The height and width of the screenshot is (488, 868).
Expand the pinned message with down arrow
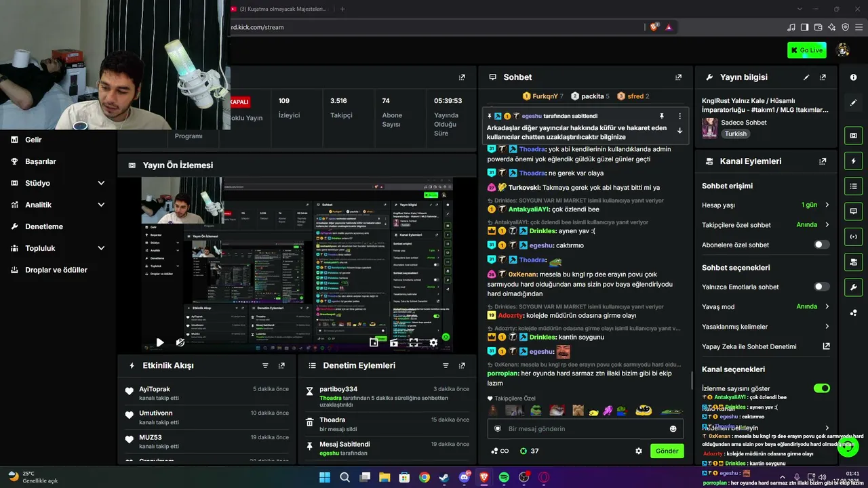click(x=679, y=131)
